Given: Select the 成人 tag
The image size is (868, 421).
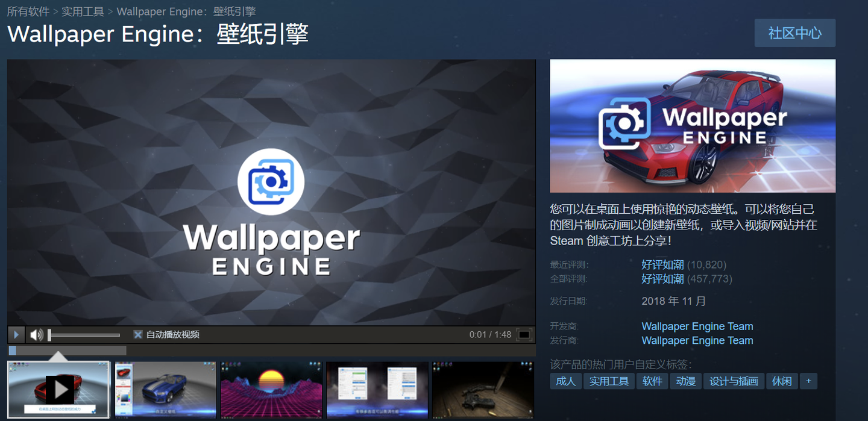Looking at the screenshot, I should coord(565,381).
